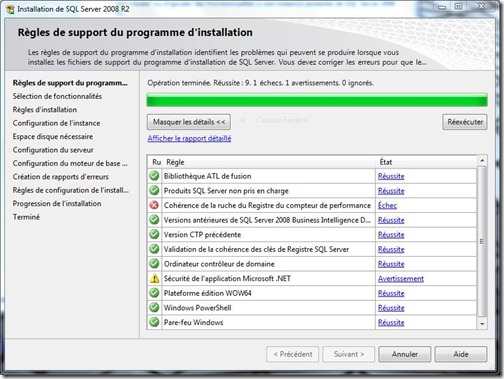Select Configuration du serveur step
This screenshot has height=379, width=504.
53,150
